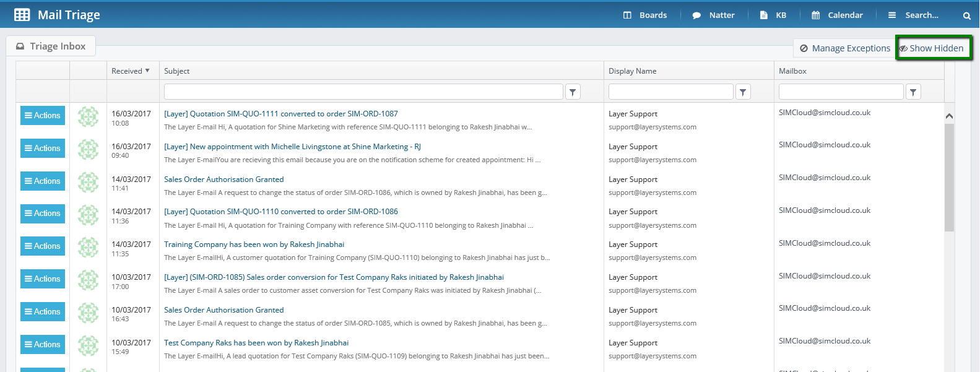Open the Boards menu
980x372 pixels.
(645, 15)
